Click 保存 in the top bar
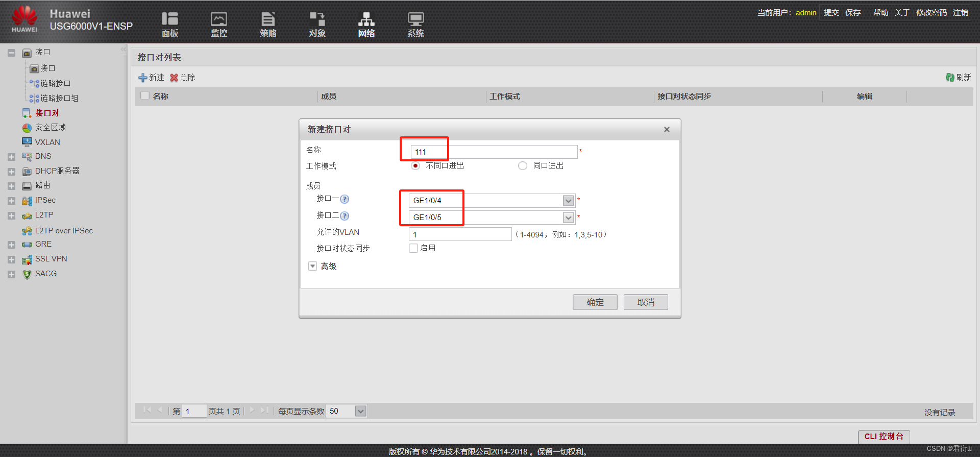The image size is (980, 457). (x=853, y=12)
